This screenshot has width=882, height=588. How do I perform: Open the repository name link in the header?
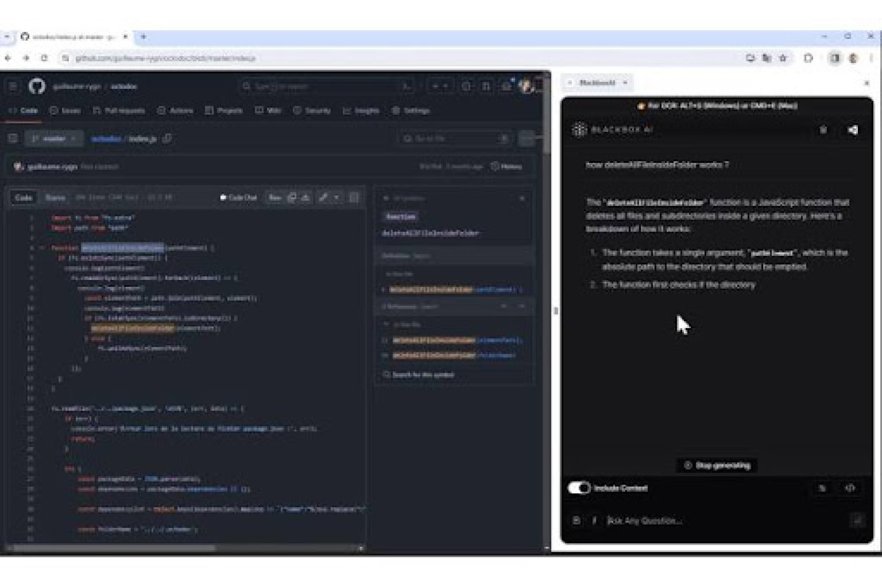[x=124, y=86]
